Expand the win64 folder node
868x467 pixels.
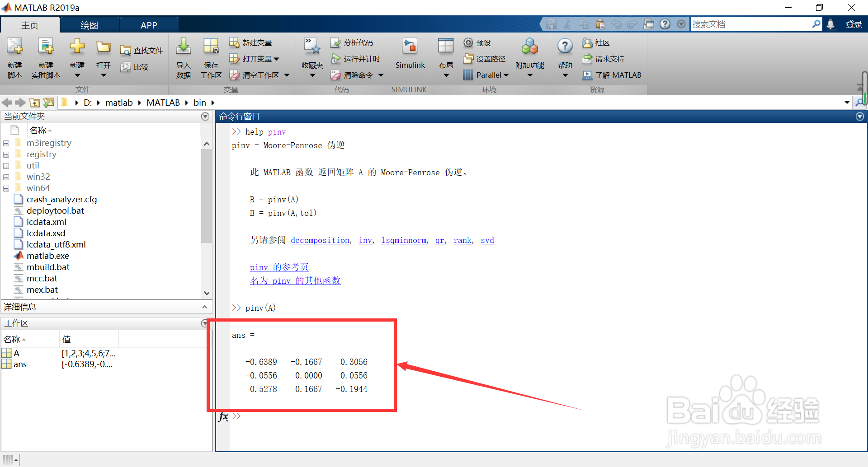[6, 188]
